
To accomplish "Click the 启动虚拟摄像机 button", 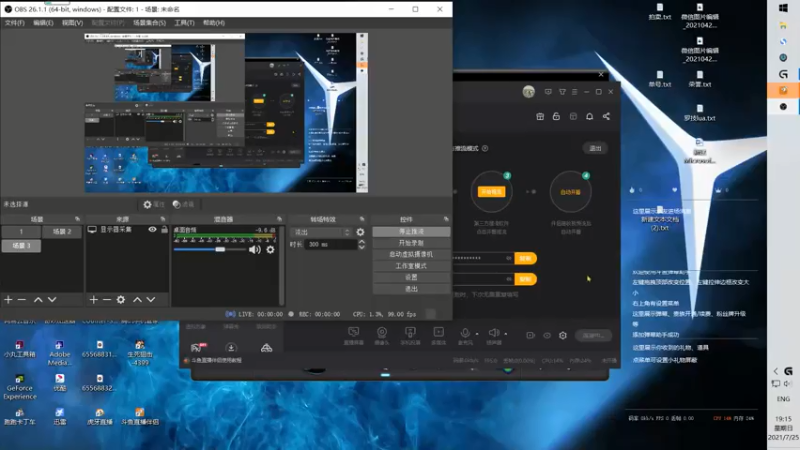I will (x=411, y=254).
